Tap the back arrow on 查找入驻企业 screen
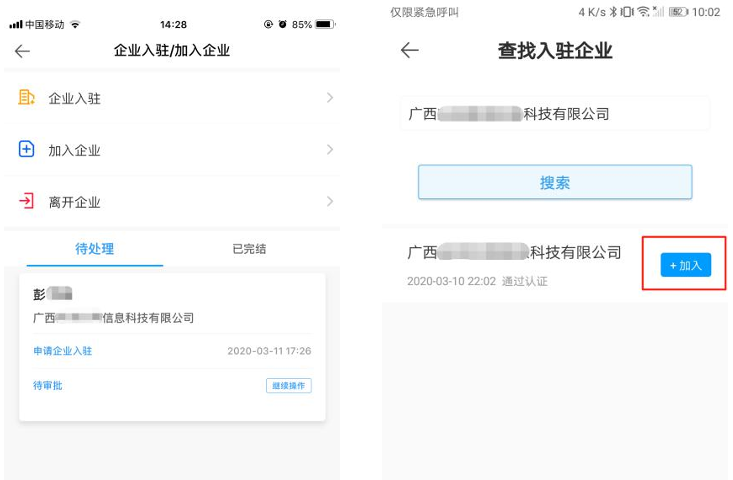 (x=409, y=51)
